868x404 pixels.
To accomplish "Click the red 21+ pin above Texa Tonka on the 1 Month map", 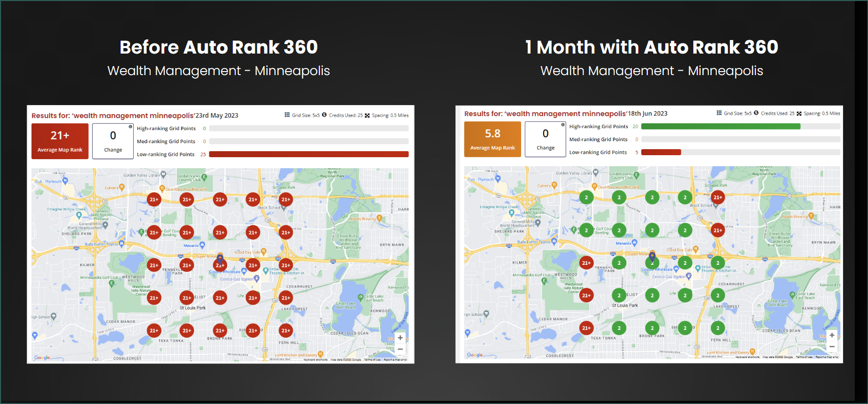I will tap(586, 328).
